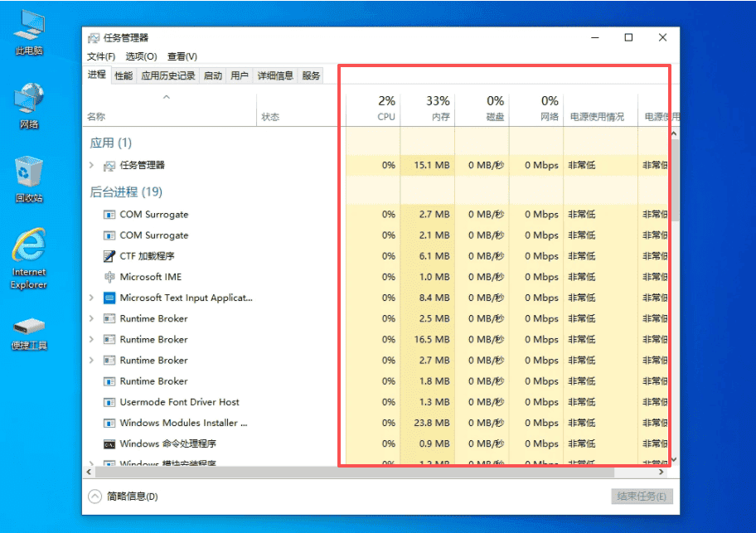The image size is (756, 533).
Task: Select the 便捷工具 desktop icon
Action: pos(29,333)
